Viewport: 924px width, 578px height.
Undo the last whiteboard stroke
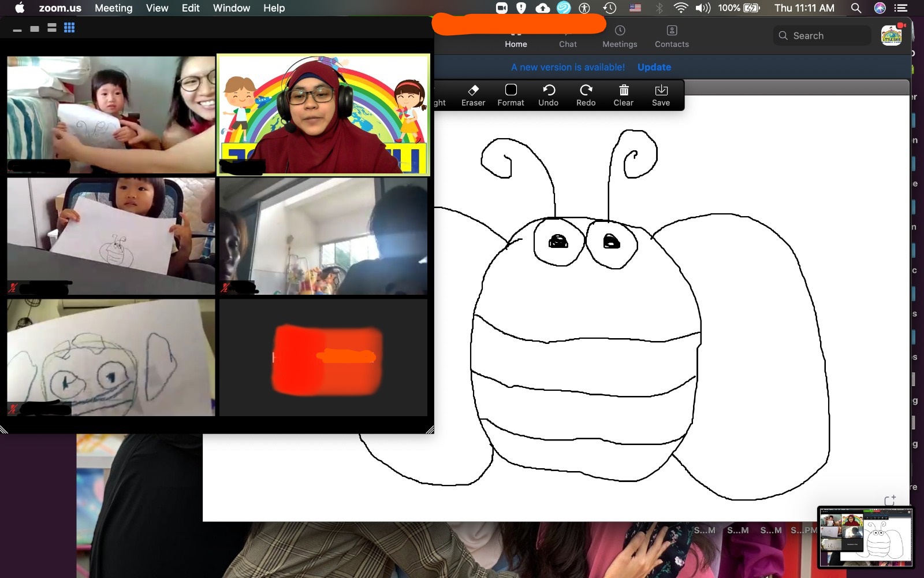(x=548, y=95)
